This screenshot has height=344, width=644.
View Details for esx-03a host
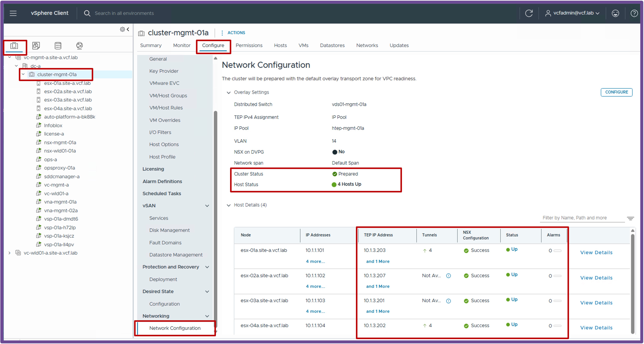pyautogui.click(x=596, y=303)
